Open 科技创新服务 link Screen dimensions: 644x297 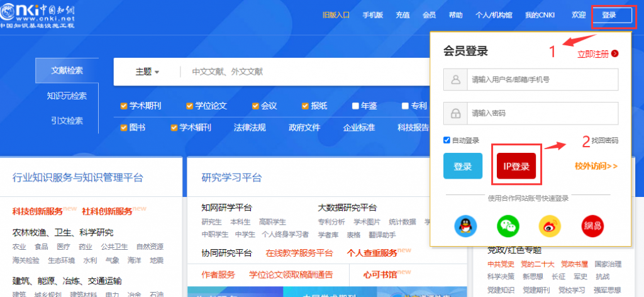click(38, 211)
